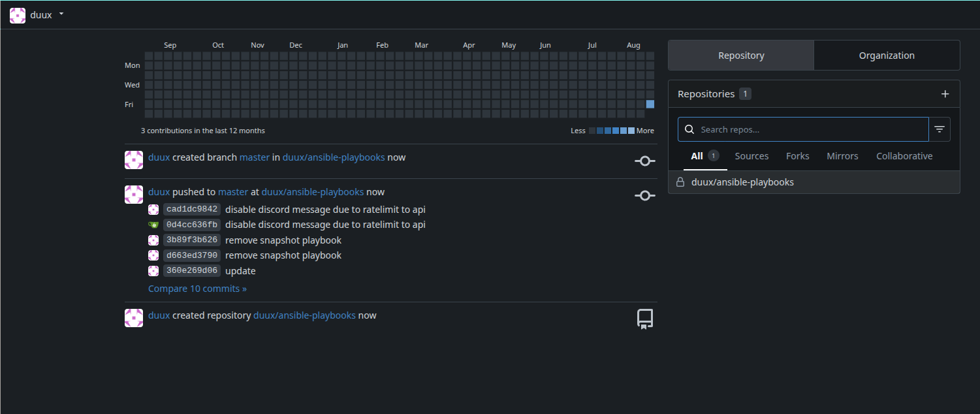980x414 pixels.
Task: Click the lock icon beside duux/ansible-playbooks
Action: click(x=680, y=182)
